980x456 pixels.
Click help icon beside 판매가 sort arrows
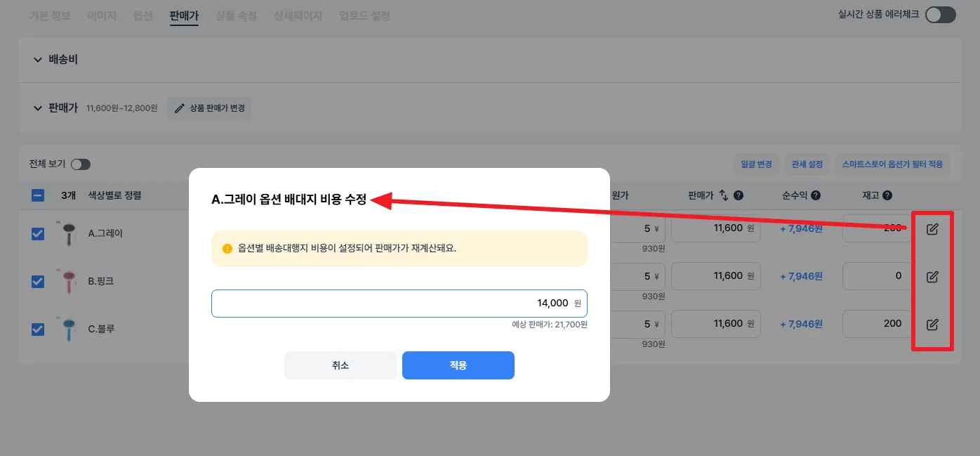pos(739,195)
